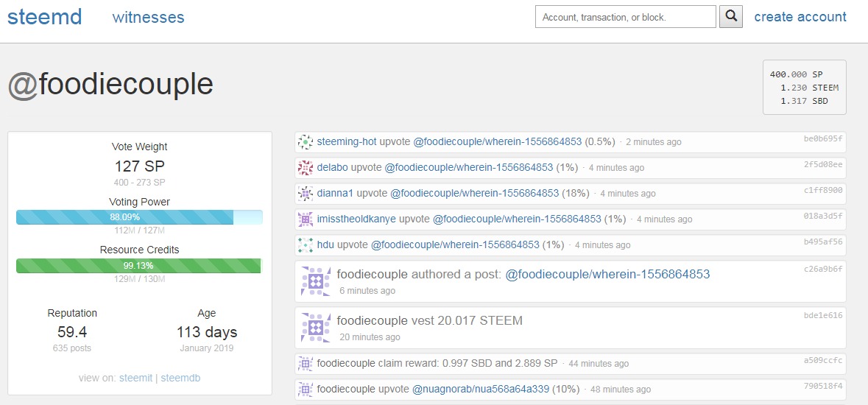
Task: Open post link in dianna1 upvote row
Action: pos(474,194)
